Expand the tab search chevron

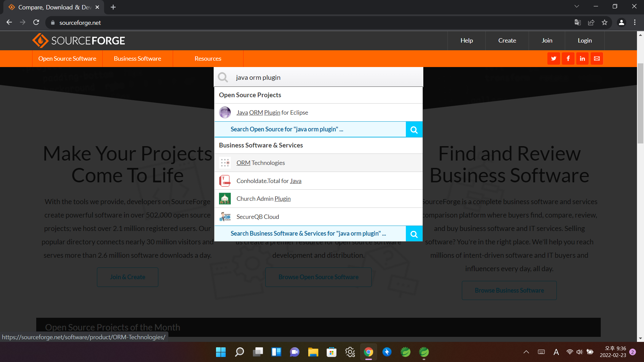[577, 6]
